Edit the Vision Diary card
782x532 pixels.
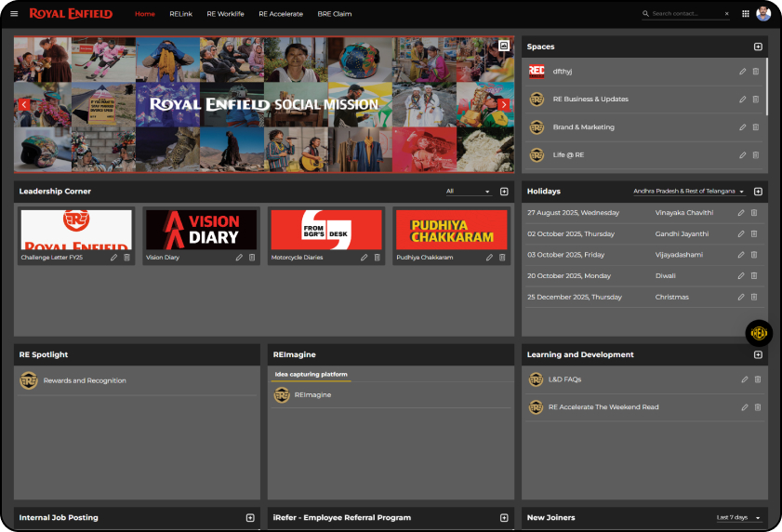pyautogui.click(x=239, y=258)
